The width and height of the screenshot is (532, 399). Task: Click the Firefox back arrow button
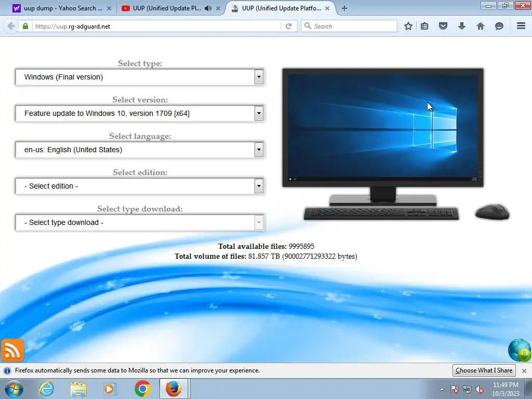pyautogui.click(x=11, y=26)
